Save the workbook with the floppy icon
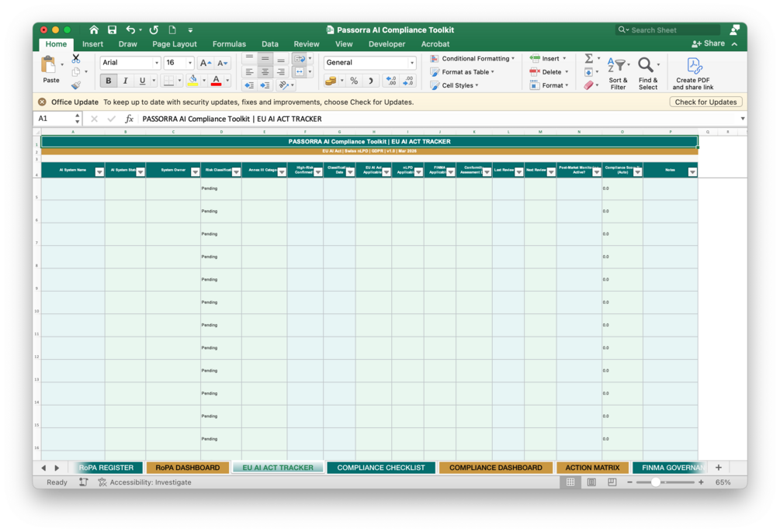Screen dimensions: 780x532 pos(112,29)
